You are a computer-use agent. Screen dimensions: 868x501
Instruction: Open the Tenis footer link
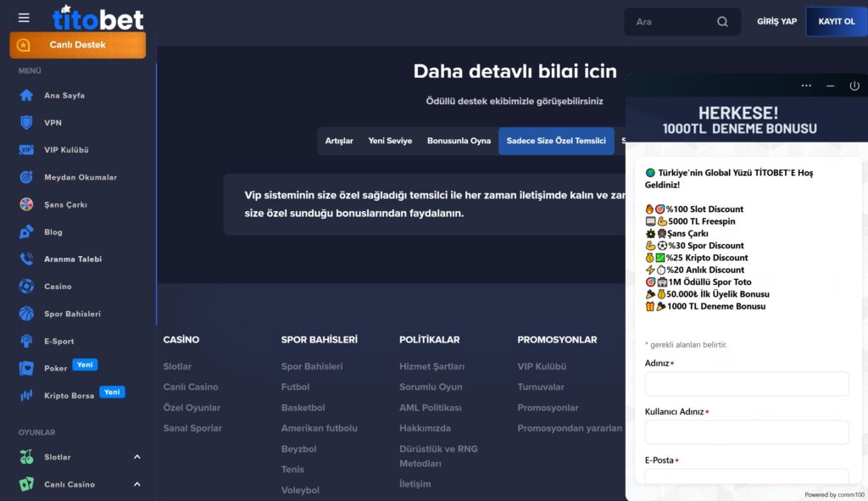click(x=292, y=470)
